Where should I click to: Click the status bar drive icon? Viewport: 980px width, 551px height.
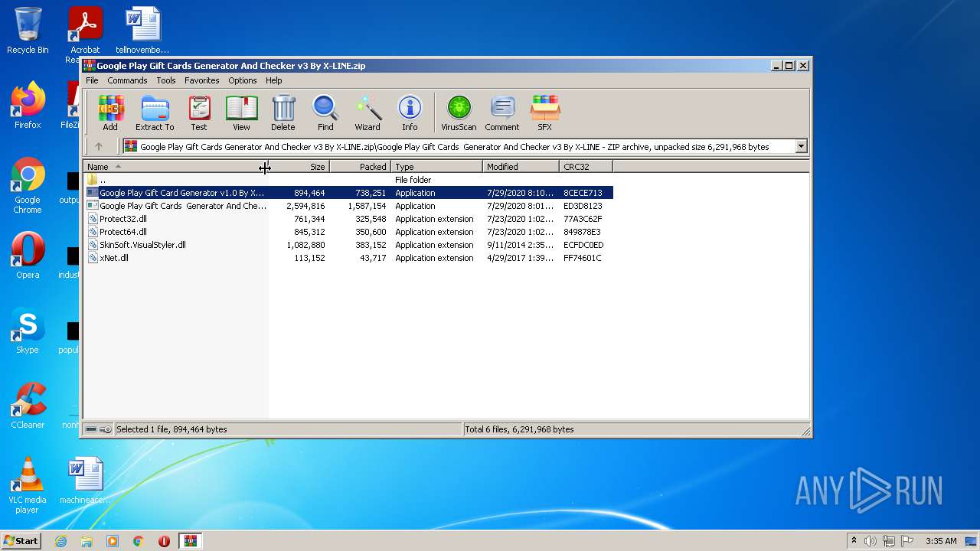(x=92, y=429)
